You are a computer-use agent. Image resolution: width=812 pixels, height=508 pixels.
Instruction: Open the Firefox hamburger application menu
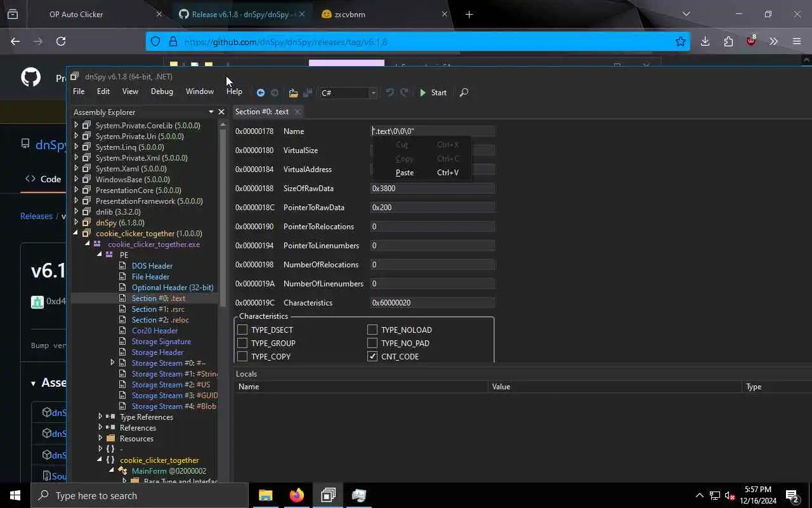click(797, 41)
